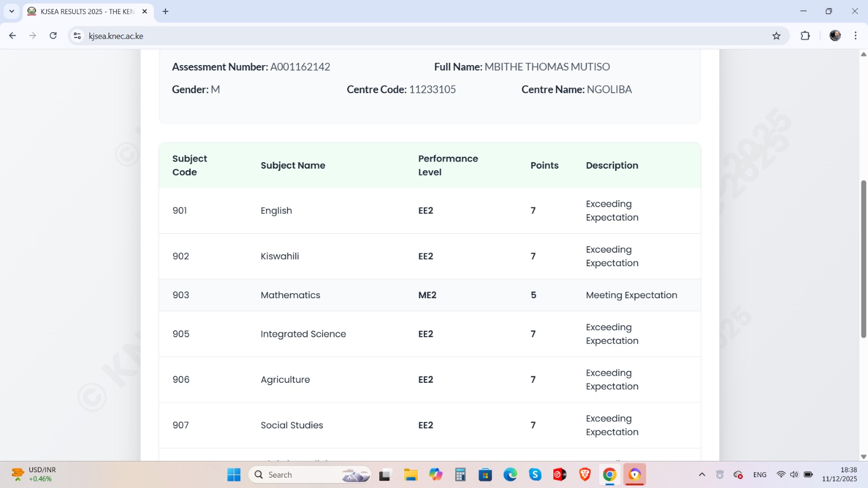This screenshot has width=868, height=488.
Task: Close the KJSEA RESULTS 2025 tab
Action: [145, 11]
